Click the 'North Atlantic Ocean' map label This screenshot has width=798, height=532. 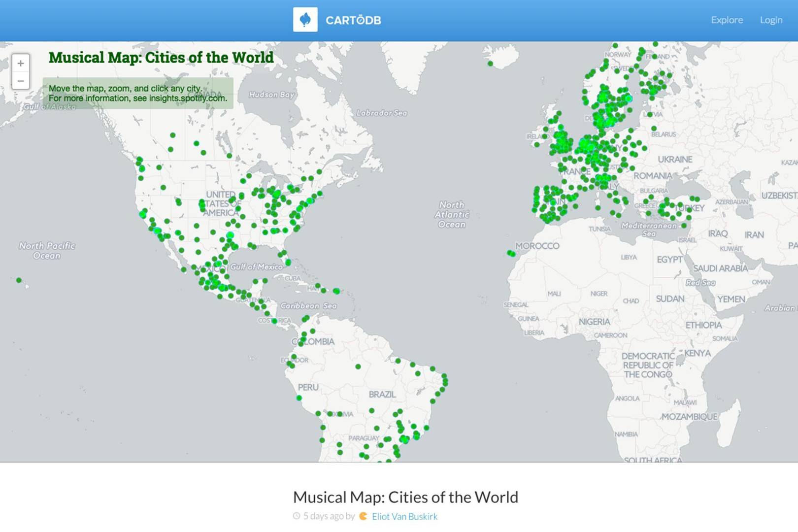tap(452, 214)
